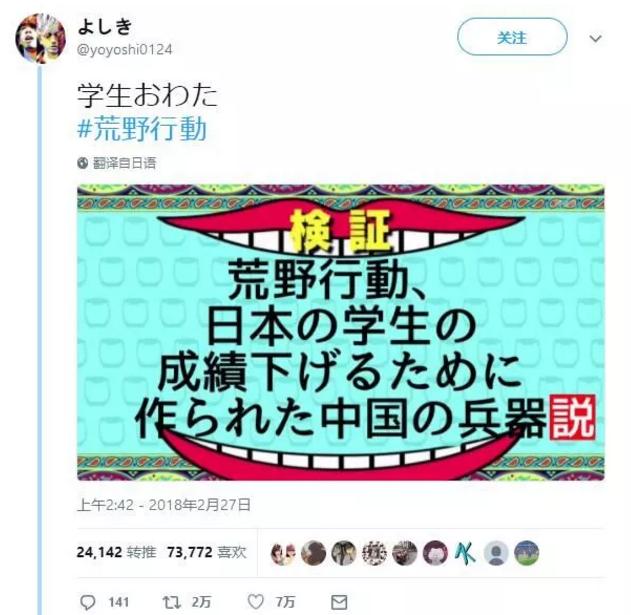Open よしき's profile avatar picture

[x=40, y=39]
